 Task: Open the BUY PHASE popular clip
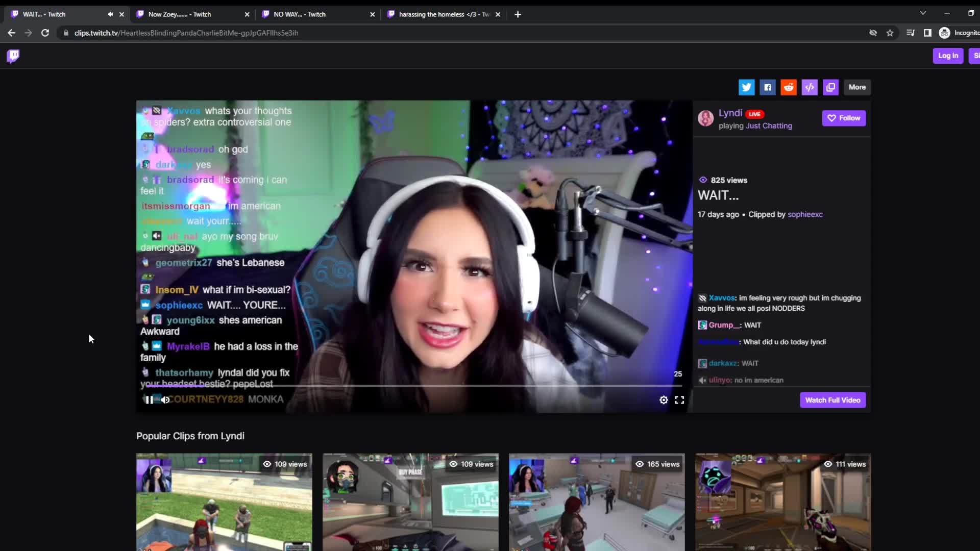click(x=410, y=502)
